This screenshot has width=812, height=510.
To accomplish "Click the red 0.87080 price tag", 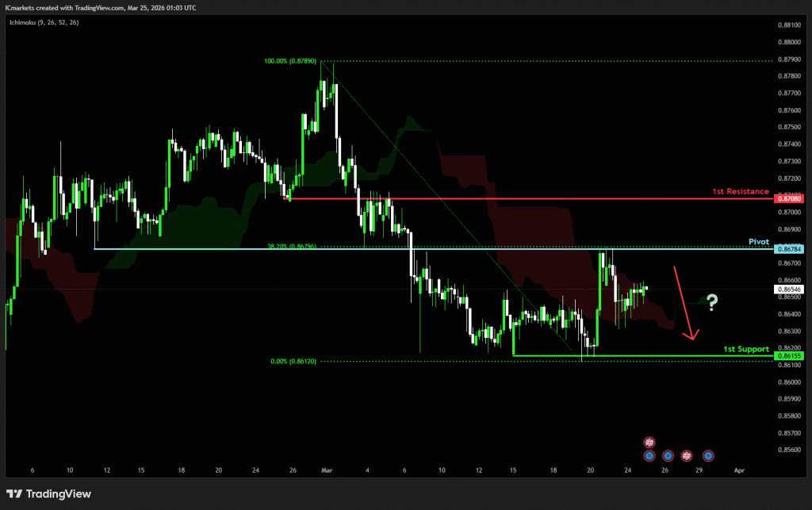I will coord(790,198).
